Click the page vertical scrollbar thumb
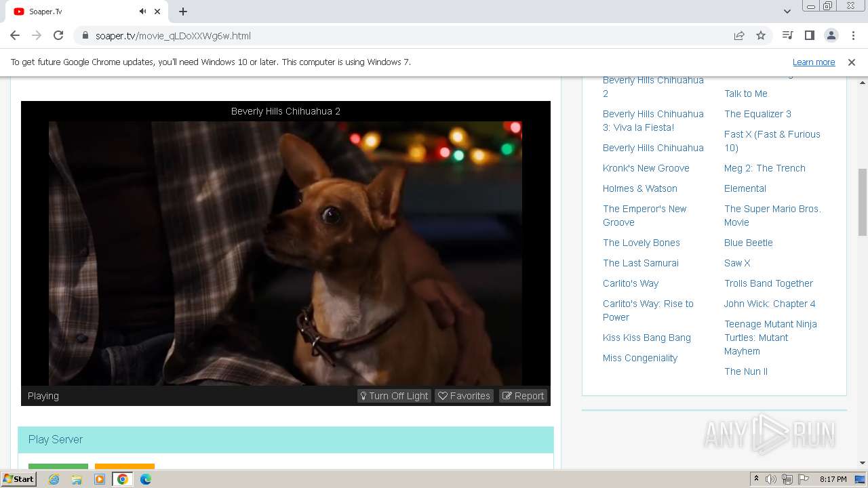Viewport: 868px width, 488px height. [863, 202]
